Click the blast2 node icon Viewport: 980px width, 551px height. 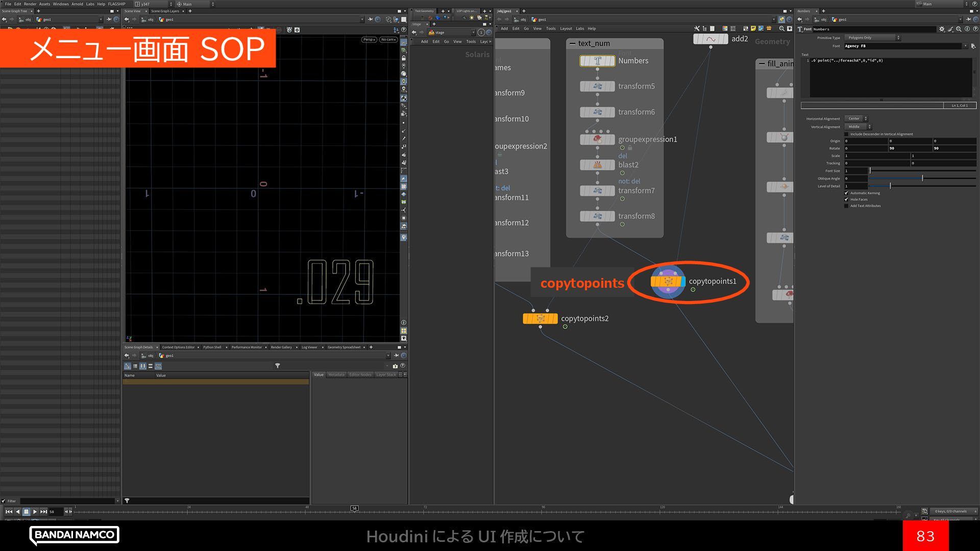(597, 165)
